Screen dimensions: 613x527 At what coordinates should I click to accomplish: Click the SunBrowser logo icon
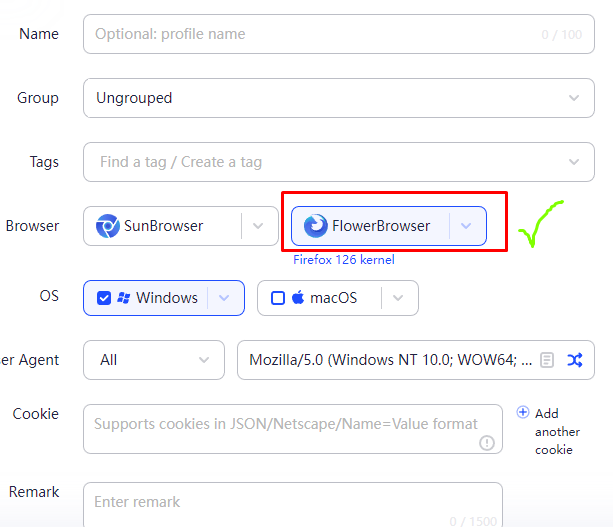pos(107,226)
